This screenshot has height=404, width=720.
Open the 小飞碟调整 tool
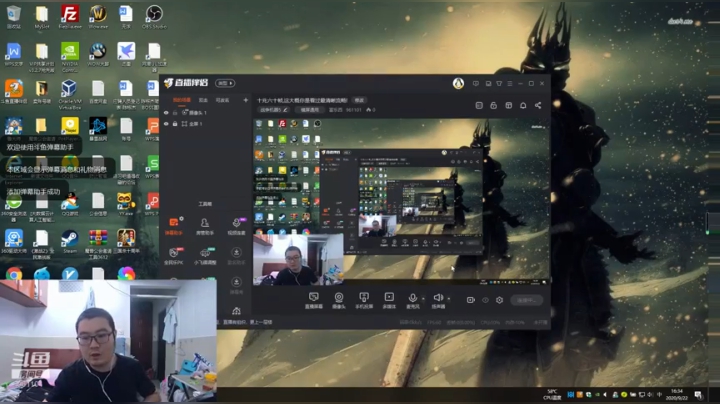point(205,256)
